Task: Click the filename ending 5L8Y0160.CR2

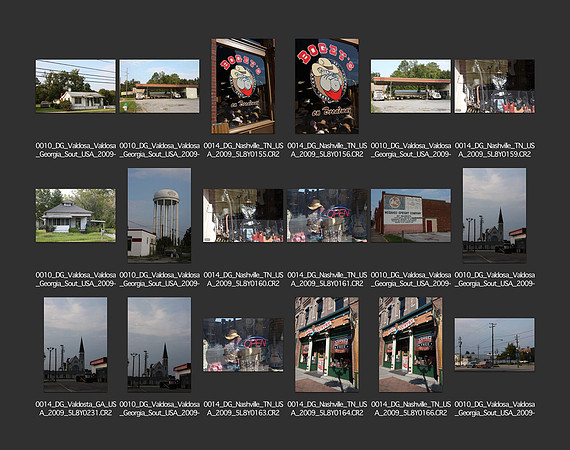Action: point(243,279)
